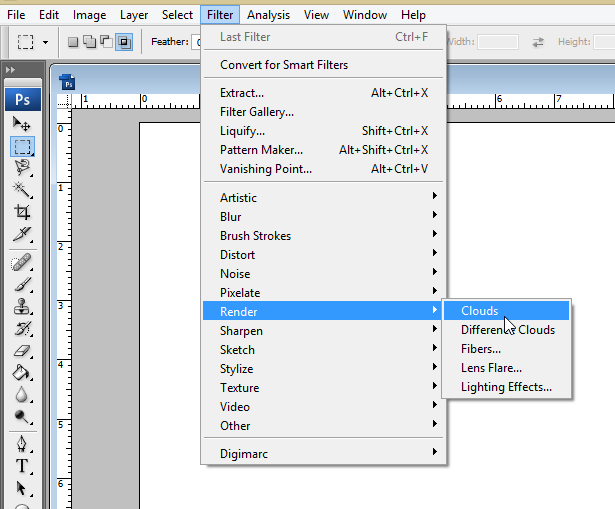Open the Layer menu
This screenshot has height=509, width=615.
coord(134,15)
